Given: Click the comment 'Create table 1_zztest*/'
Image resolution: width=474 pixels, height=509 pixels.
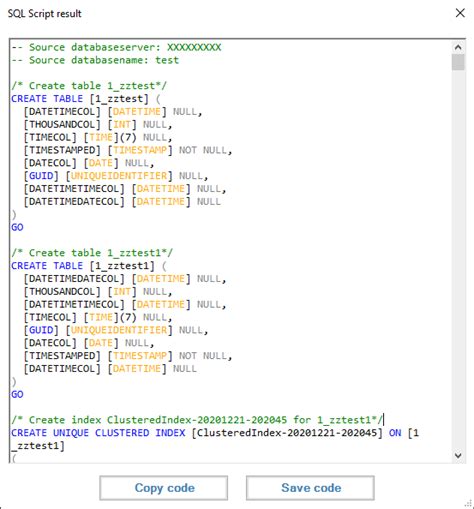Looking at the screenshot, I should [x=89, y=86].
